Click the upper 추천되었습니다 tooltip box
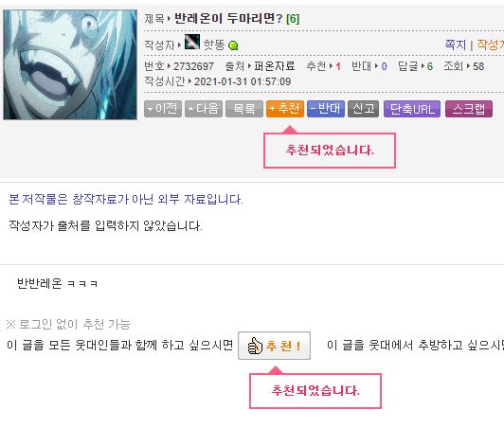Image resolution: width=504 pixels, height=428 pixels. click(x=330, y=151)
